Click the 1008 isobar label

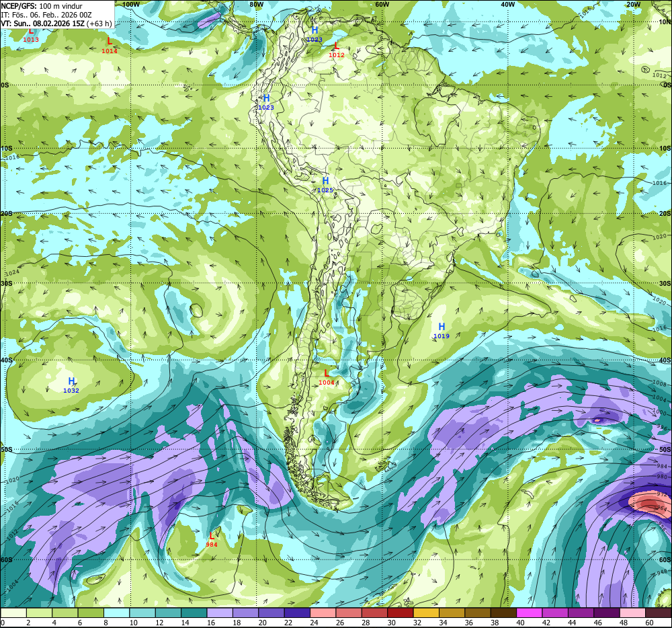(x=659, y=383)
